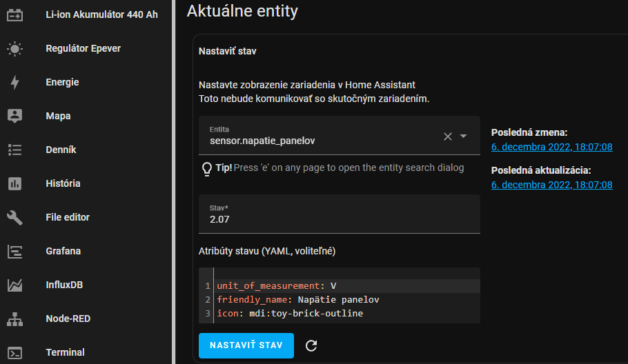
Task: Open File editor wrench icon
Action: (x=15, y=217)
